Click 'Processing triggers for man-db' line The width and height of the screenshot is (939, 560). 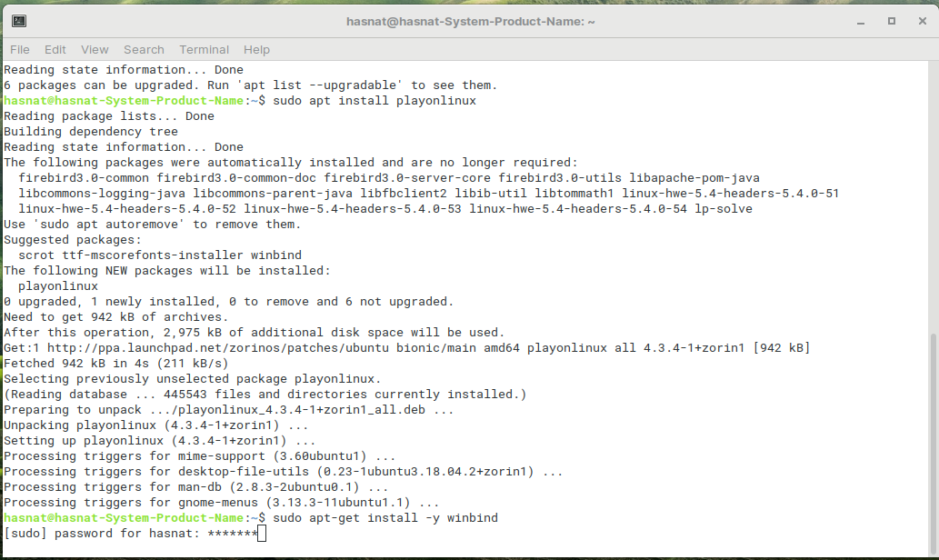(x=195, y=487)
